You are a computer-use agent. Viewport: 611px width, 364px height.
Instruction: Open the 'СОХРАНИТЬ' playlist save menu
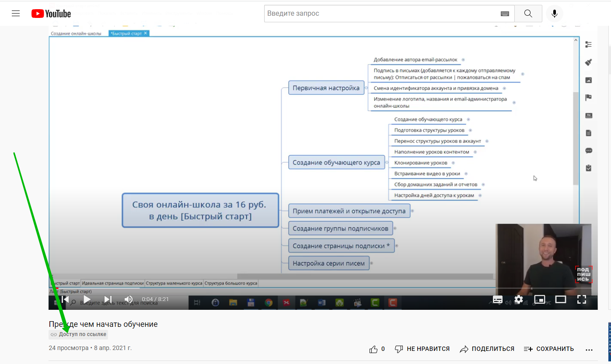click(x=548, y=349)
